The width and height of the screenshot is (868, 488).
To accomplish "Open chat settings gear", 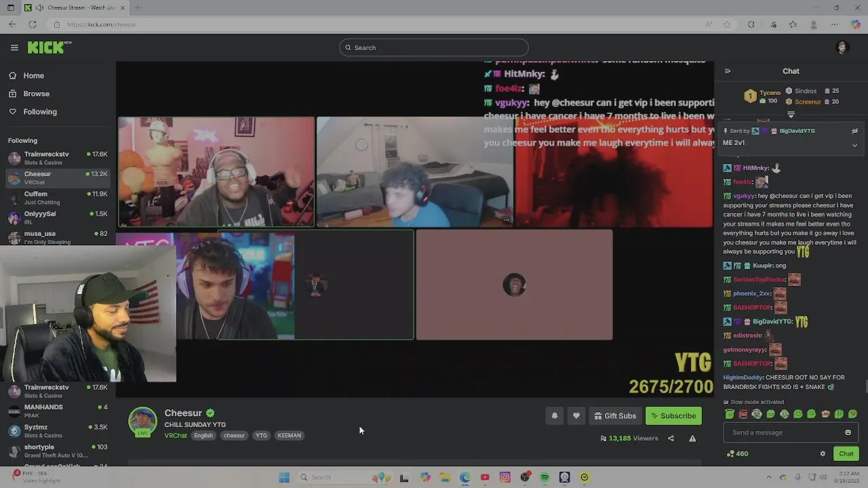I will [x=823, y=454].
